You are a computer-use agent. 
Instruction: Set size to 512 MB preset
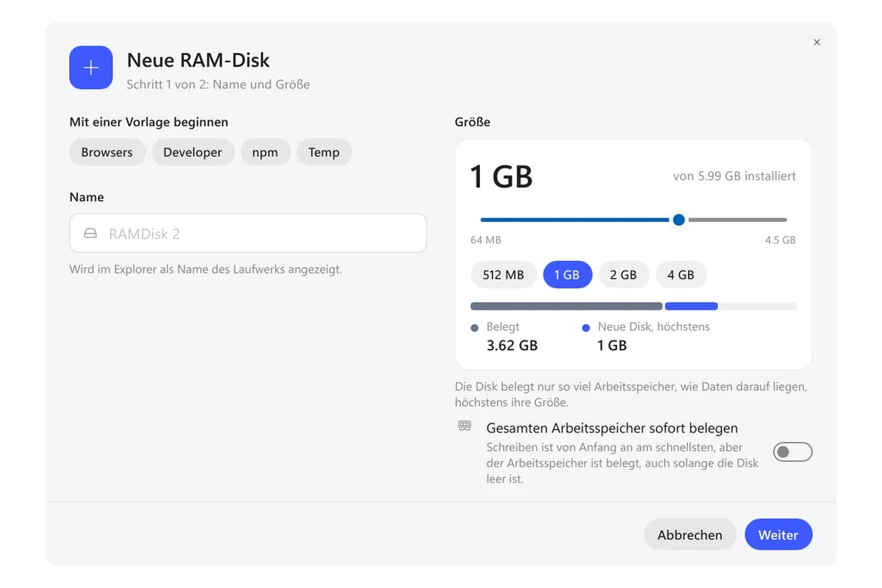[x=503, y=275]
